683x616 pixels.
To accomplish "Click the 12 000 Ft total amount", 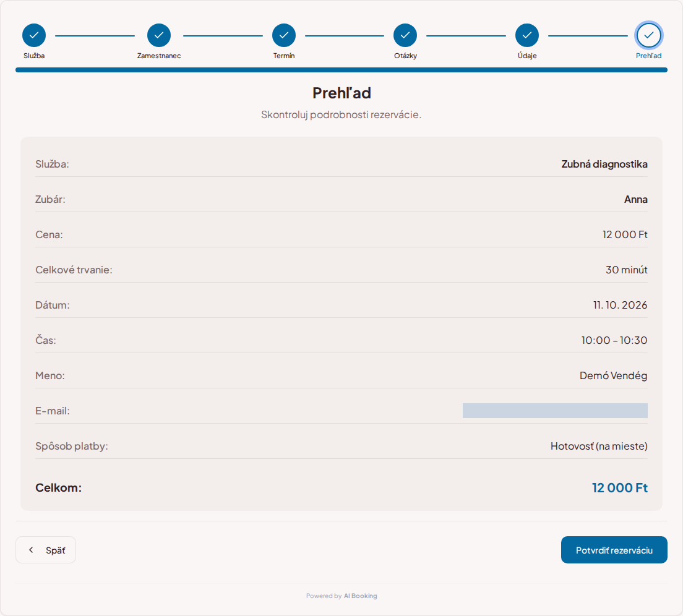I will coord(619,487).
